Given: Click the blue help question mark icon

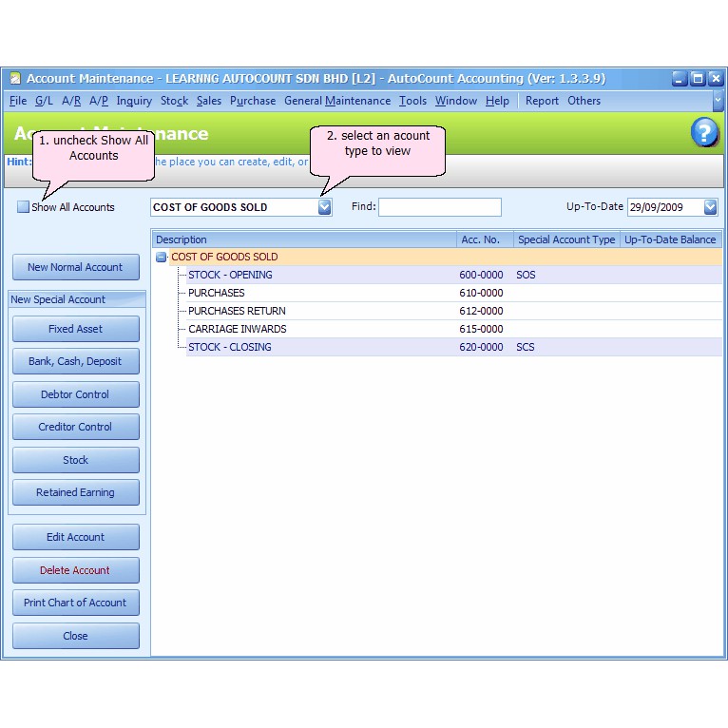Looking at the screenshot, I should coord(704,133).
